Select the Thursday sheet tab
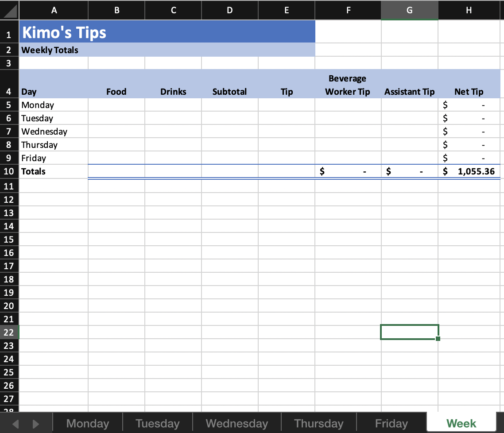 click(x=318, y=423)
